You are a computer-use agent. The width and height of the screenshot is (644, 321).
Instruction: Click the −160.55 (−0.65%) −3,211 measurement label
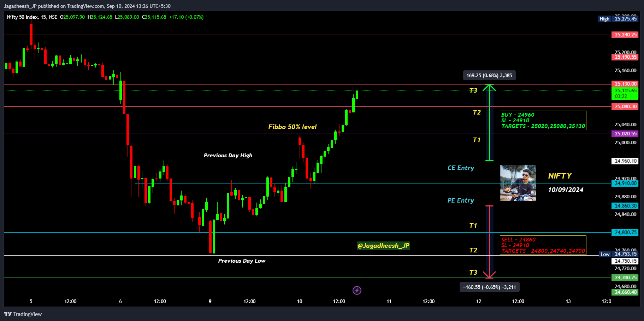tap(489, 287)
